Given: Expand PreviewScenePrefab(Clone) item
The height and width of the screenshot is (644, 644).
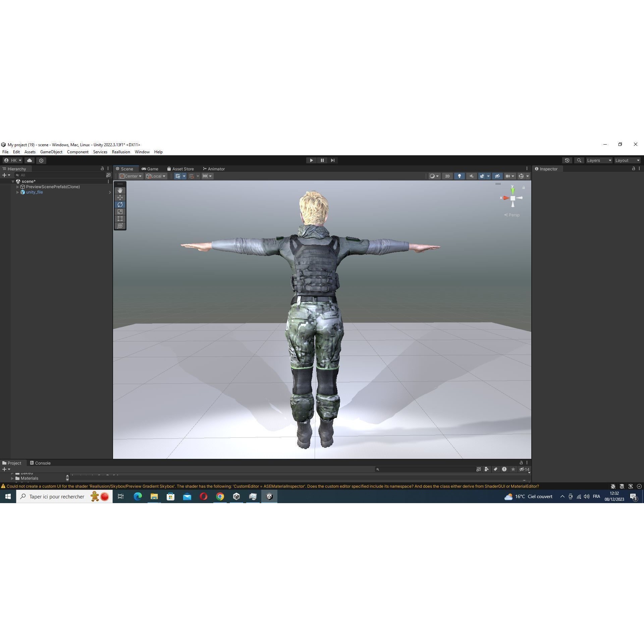Looking at the screenshot, I should (18, 187).
